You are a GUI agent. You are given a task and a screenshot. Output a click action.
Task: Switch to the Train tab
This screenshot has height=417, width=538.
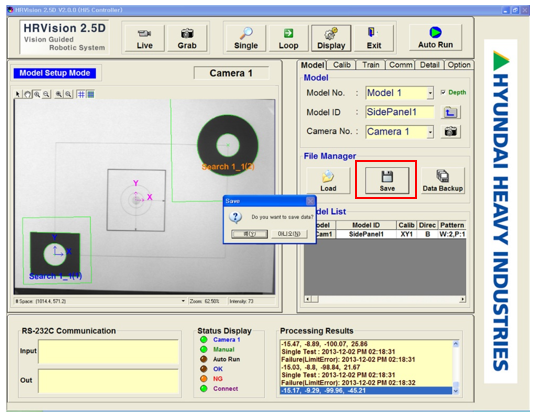pos(371,65)
